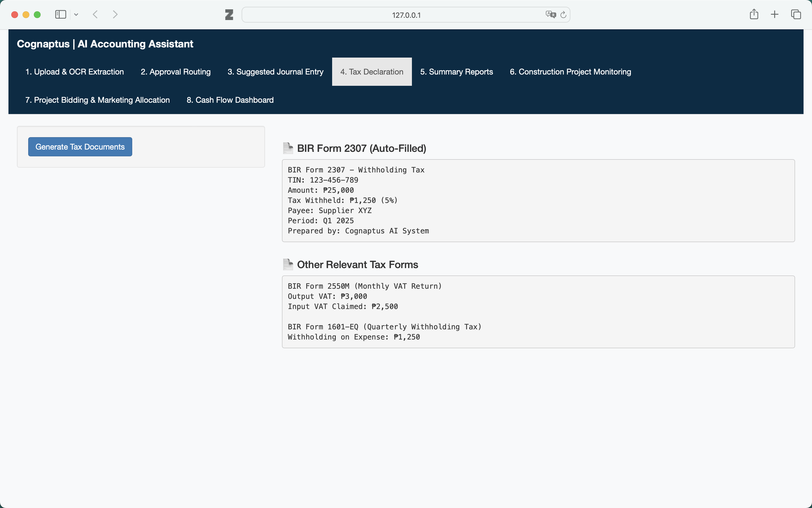Viewport: 812px width, 508px height.
Task: Click the Payee: Supplier XYZ line
Action: 330,210
